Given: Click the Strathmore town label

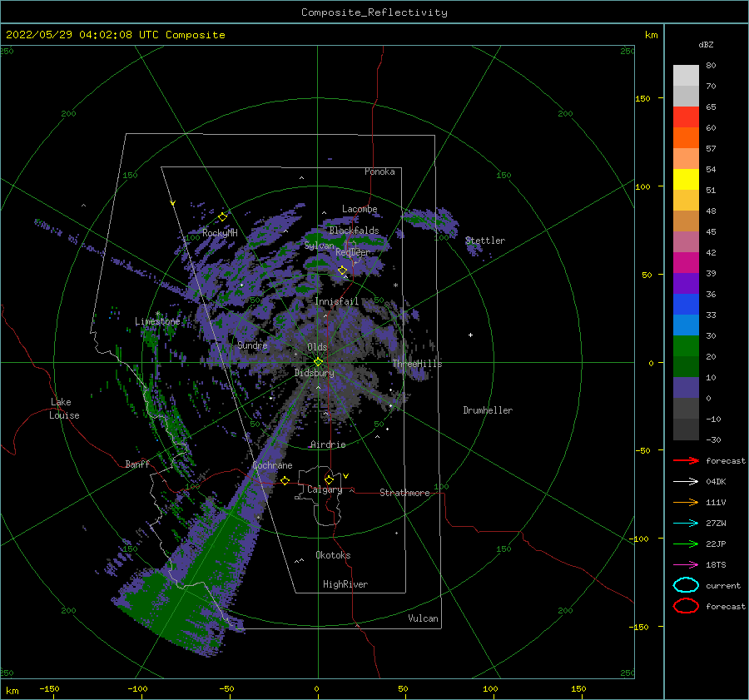Looking at the screenshot, I should pos(404,493).
